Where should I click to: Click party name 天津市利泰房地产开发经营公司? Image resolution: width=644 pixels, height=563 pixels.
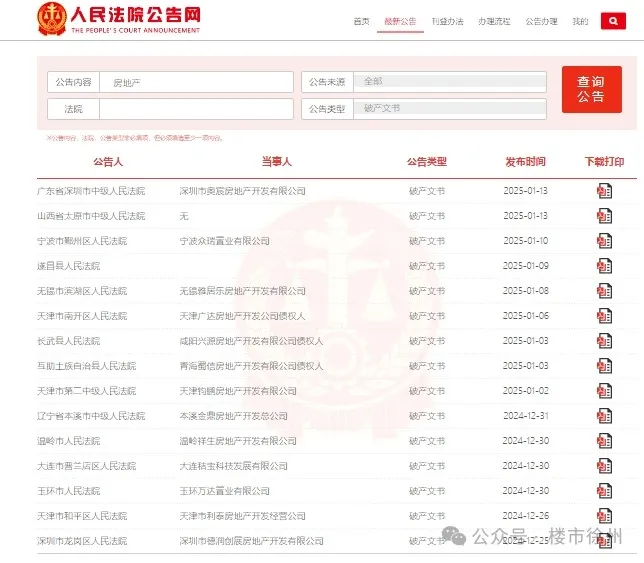[242, 516]
